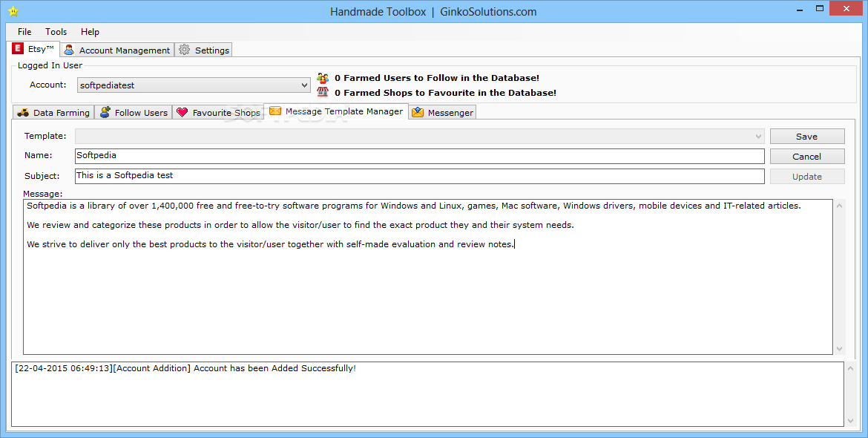Click the Favourite Shops heart icon
Screen dimensions: 868x438
coord(182,112)
